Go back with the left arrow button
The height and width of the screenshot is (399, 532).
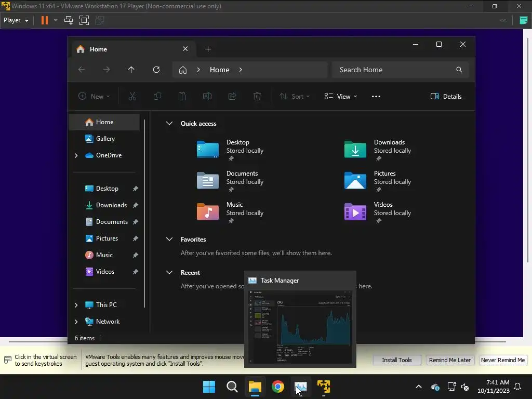point(82,70)
